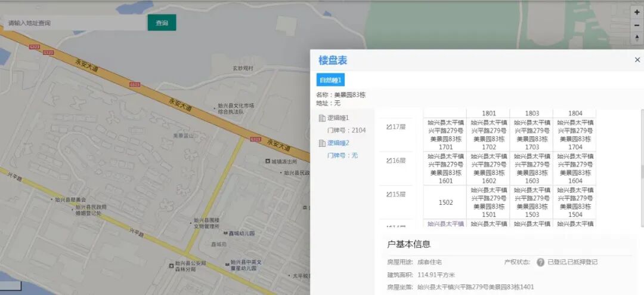Open unit 1803 cell
Viewport: 644px width, 295px height.
tap(532, 113)
